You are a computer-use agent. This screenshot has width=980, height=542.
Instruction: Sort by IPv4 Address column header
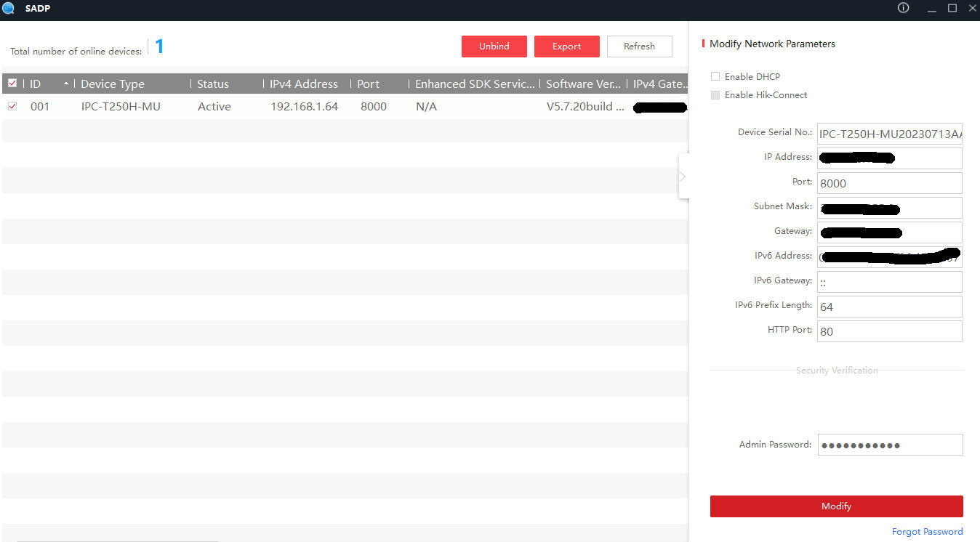[304, 84]
